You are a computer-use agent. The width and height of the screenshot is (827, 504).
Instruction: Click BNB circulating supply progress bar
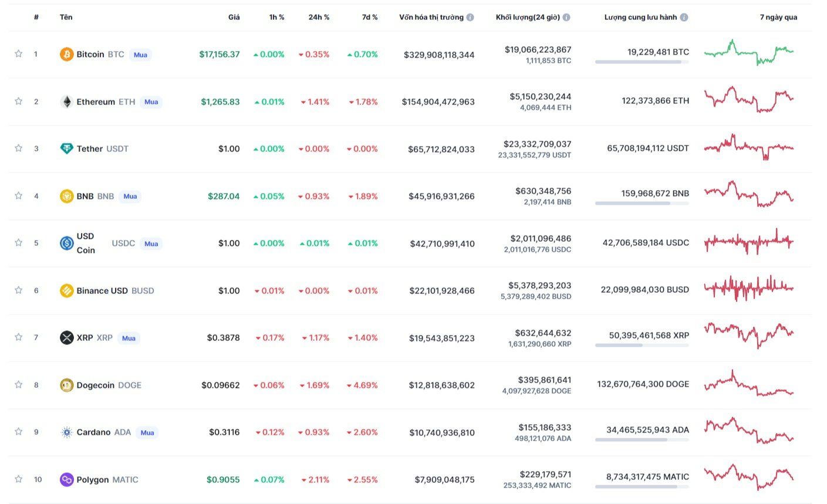click(642, 204)
